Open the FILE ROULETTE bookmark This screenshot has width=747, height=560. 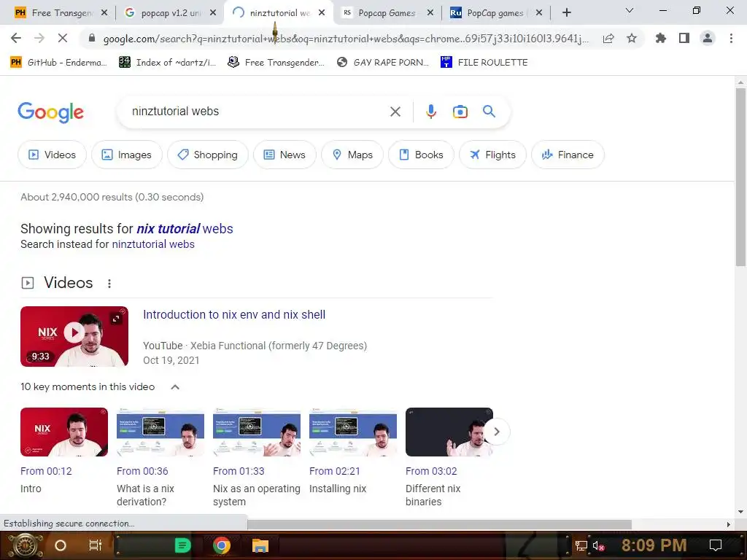484,63
